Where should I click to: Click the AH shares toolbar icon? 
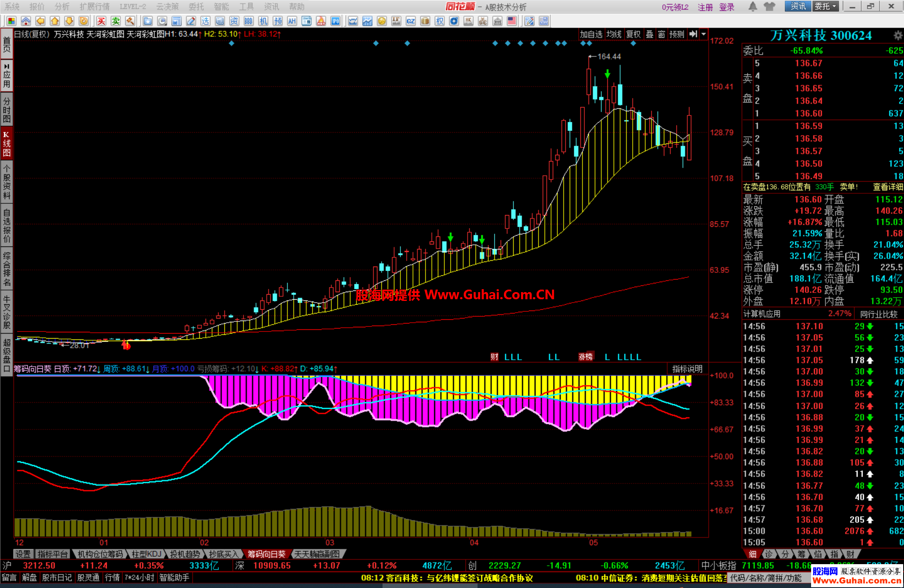click(292, 21)
